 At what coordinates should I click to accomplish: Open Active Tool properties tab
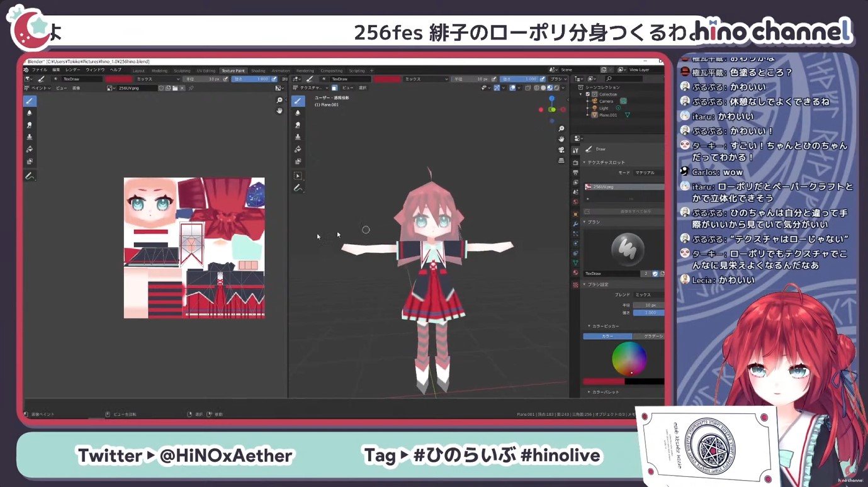575,150
